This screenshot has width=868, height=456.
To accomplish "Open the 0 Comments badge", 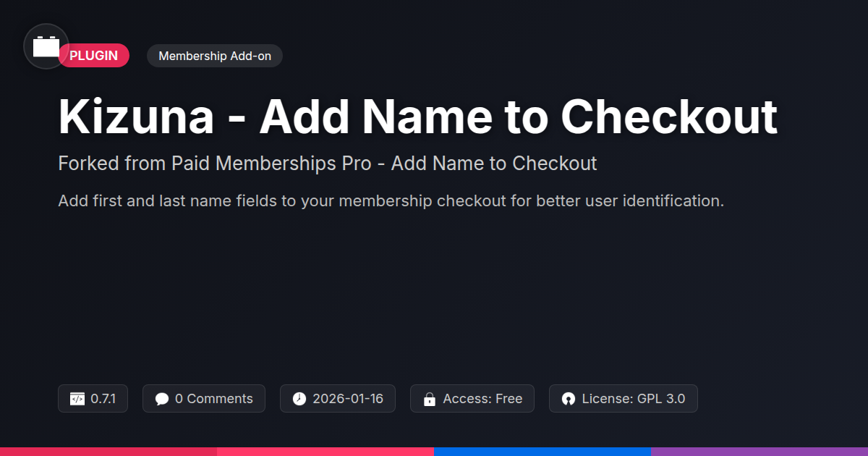I will tap(204, 399).
